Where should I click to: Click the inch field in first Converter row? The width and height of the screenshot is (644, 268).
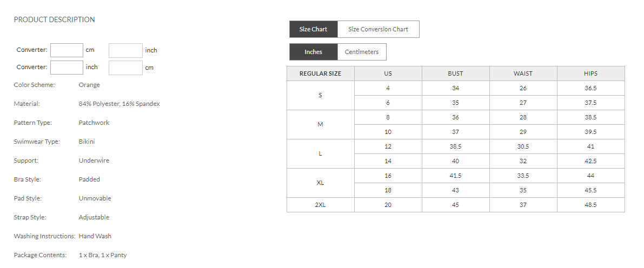click(125, 50)
